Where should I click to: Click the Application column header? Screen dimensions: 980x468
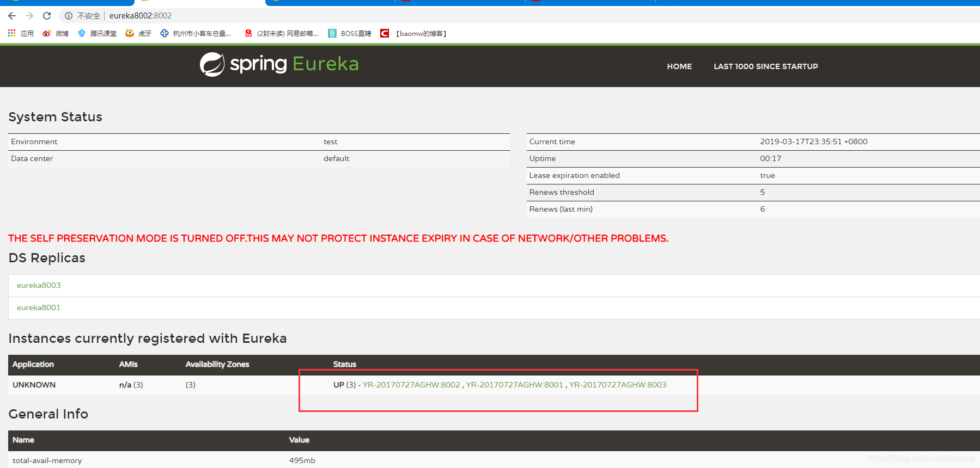[x=33, y=364]
